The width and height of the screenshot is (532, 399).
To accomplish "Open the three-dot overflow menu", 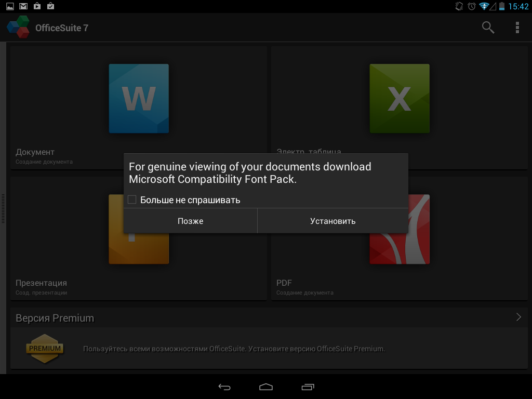I will 517,28.
